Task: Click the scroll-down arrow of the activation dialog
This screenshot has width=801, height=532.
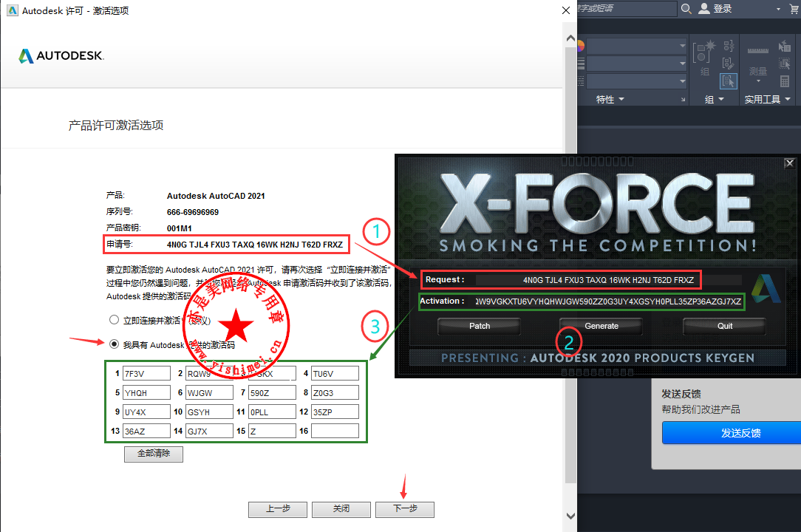Action: pyautogui.click(x=570, y=516)
